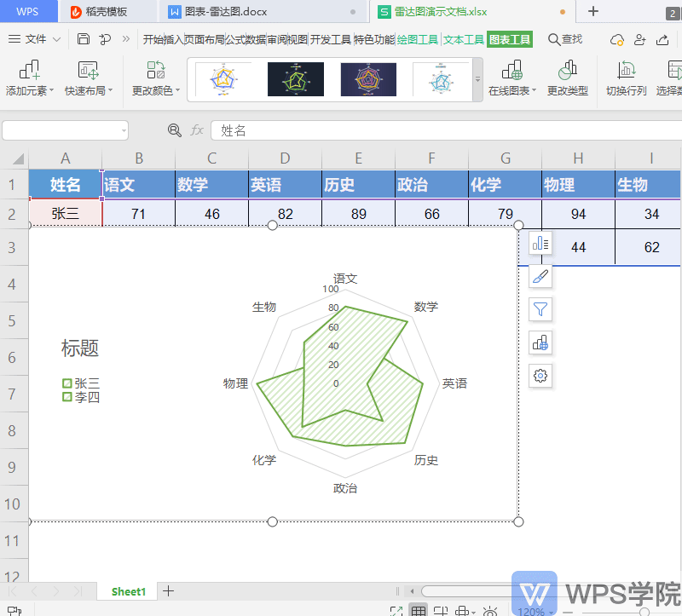Open the 快速布局 dropdown
Viewport: 682px width, 616px height.
[89, 78]
